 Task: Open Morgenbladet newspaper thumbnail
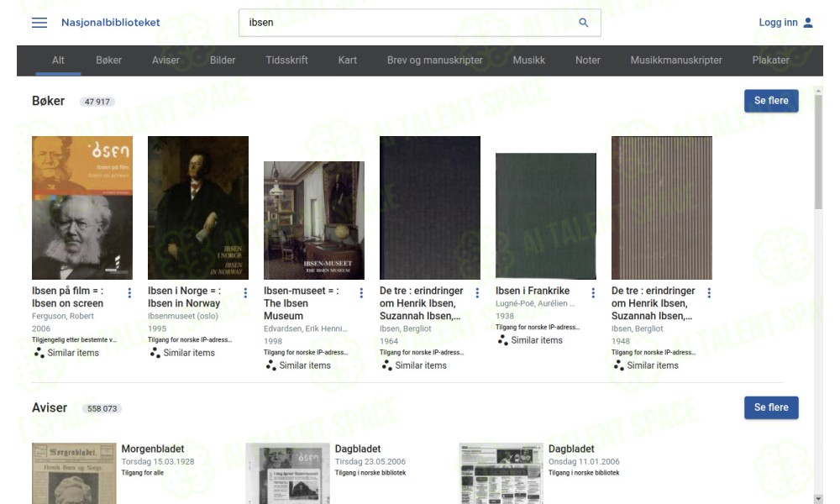coord(74,474)
